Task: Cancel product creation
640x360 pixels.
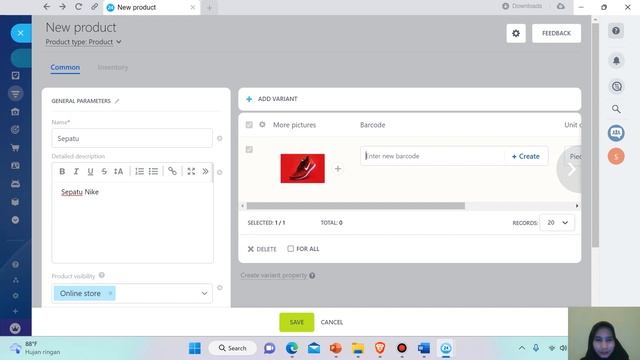Action: (x=332, y=322)
